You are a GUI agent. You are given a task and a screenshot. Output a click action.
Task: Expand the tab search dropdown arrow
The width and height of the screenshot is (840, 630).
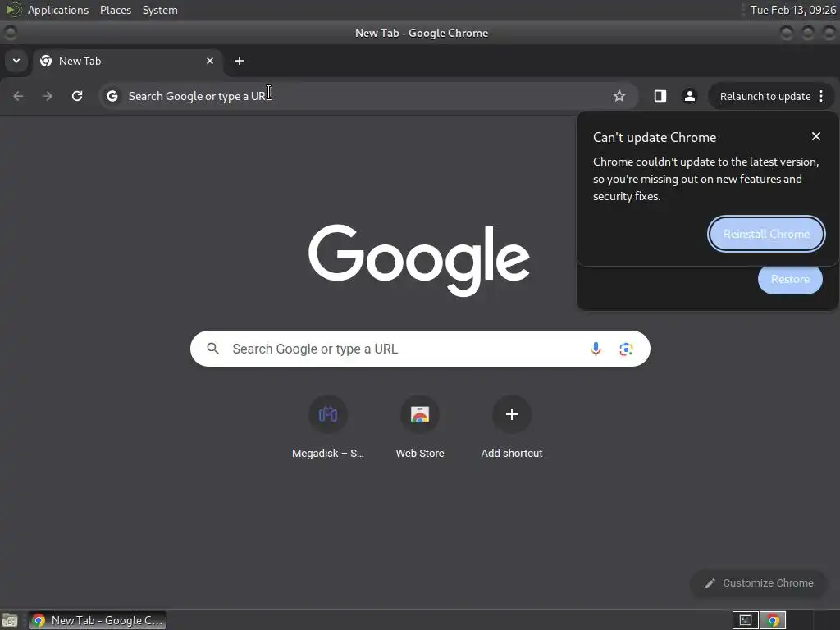[x=16, y=61]
